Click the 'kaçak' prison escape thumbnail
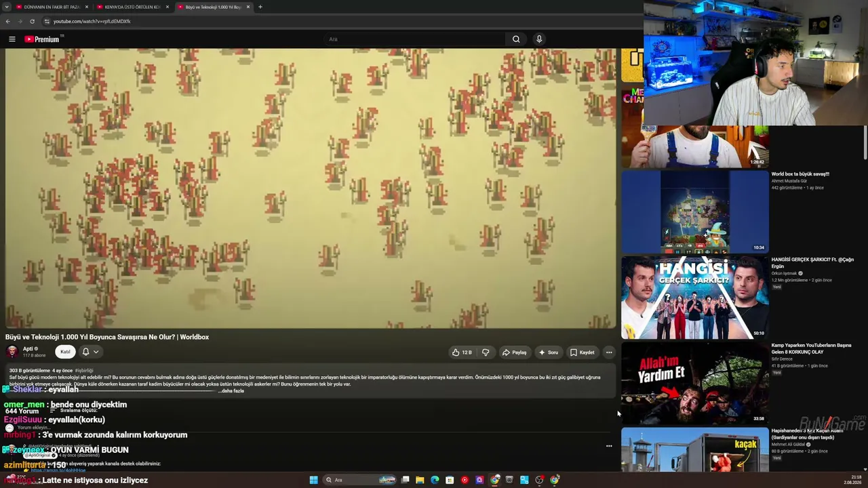868x488 pixels. coord(695,449)
